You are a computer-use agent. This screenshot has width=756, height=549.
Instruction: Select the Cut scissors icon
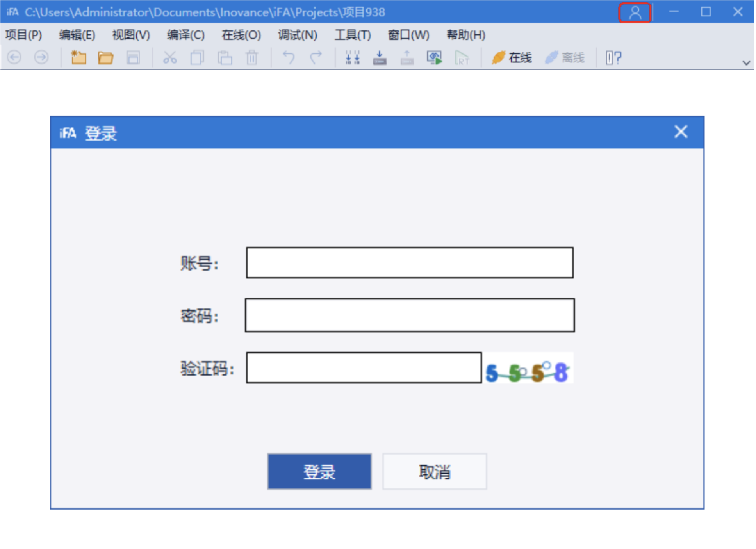[170, 57]
